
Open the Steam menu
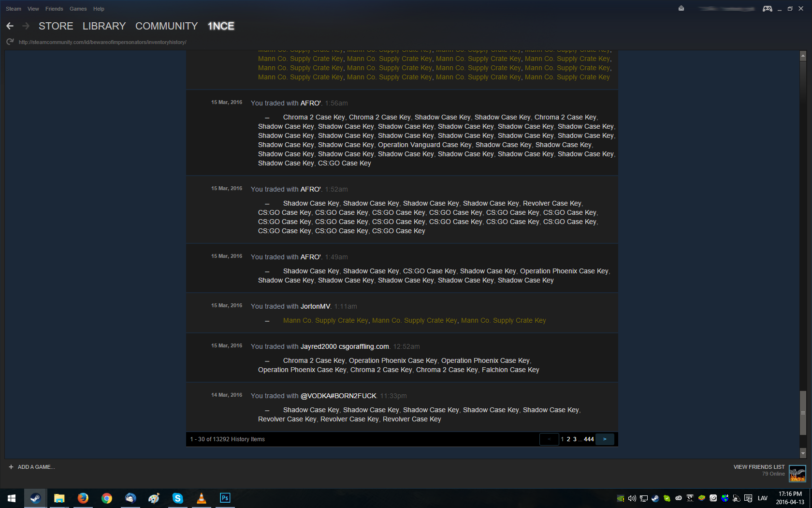[14, 9]
